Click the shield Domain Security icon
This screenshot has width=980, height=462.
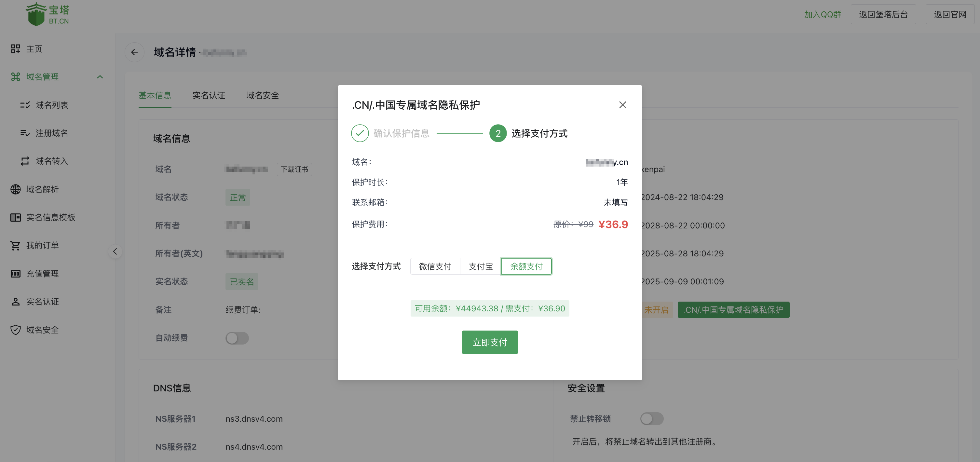tap(15, 330)
